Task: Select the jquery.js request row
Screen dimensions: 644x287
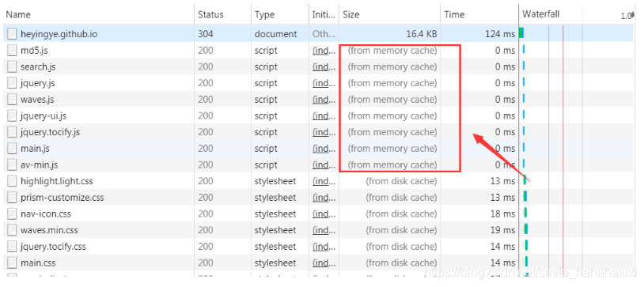Action: pyautogui.click(x=317, y=83)
